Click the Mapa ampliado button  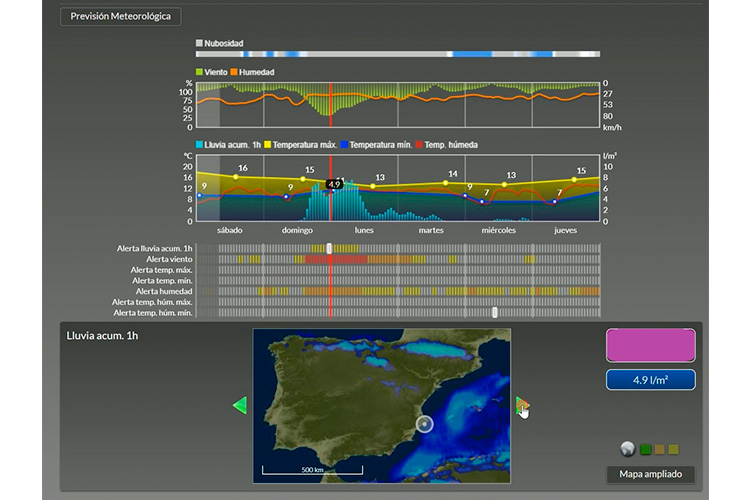[650, 474]
